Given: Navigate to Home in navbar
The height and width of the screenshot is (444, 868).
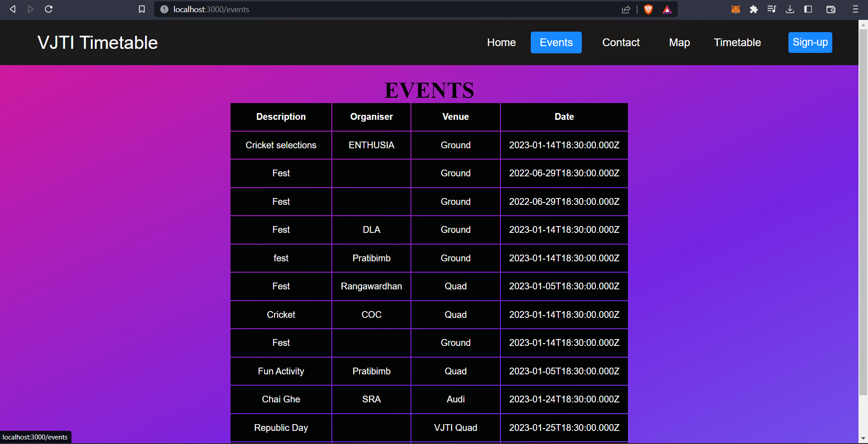Looking at the screenshot, I should pos(501,43).
